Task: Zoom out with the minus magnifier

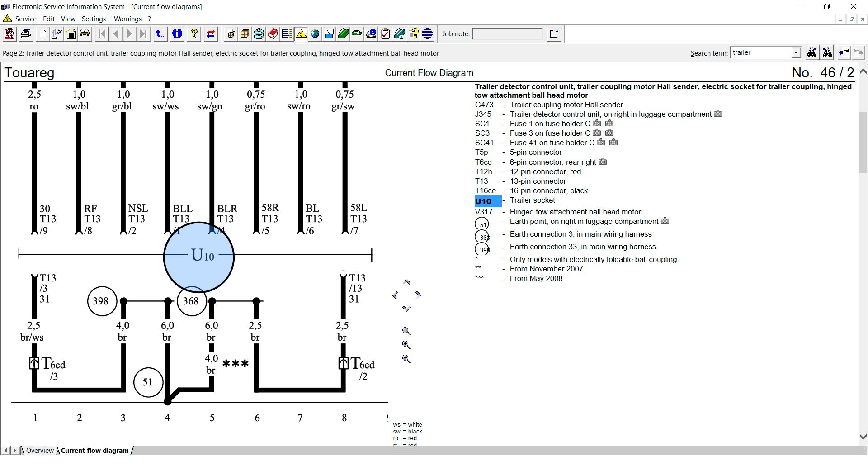Action: (x=406, y=359)
